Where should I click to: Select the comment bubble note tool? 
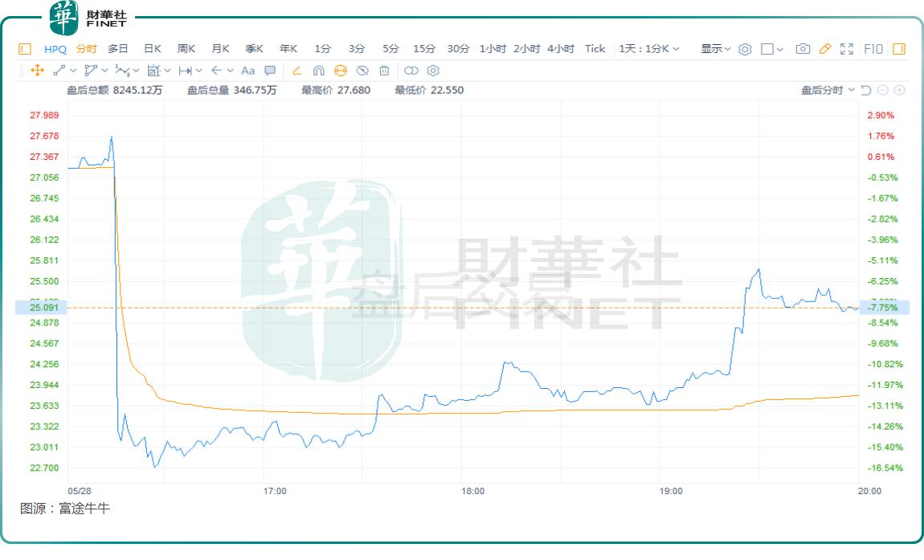(x=270, y=71)
